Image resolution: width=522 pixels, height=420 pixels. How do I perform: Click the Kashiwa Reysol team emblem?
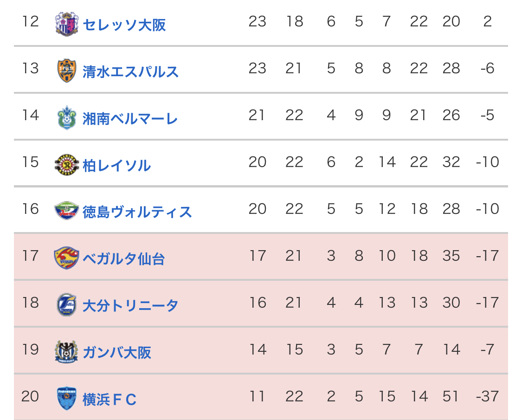point(66,164)
